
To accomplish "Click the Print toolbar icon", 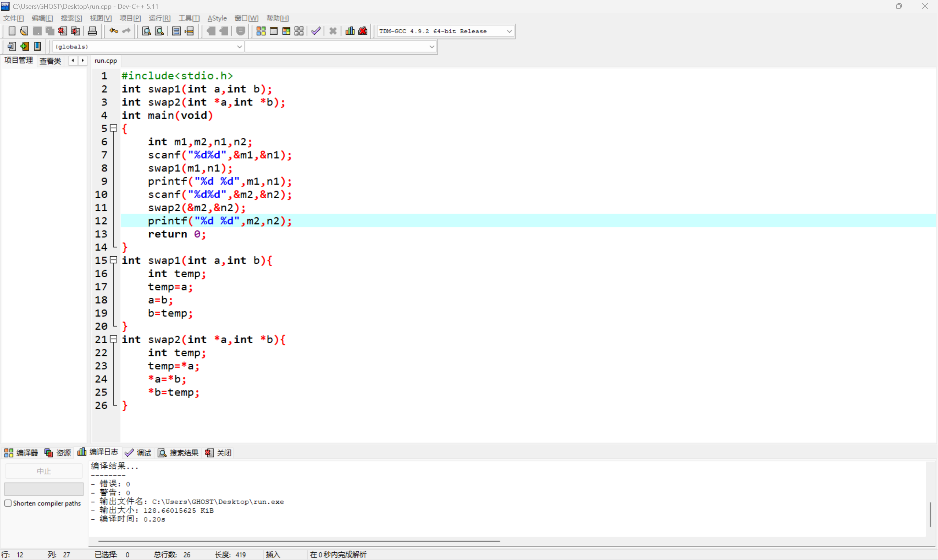I will pyautogui.click(x=92, y=31).
